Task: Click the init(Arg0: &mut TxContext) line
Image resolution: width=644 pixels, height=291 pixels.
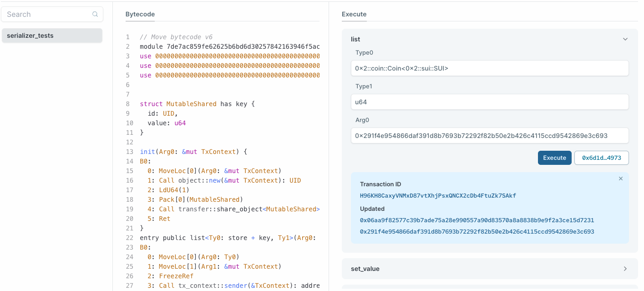Action: pos(193,152)
